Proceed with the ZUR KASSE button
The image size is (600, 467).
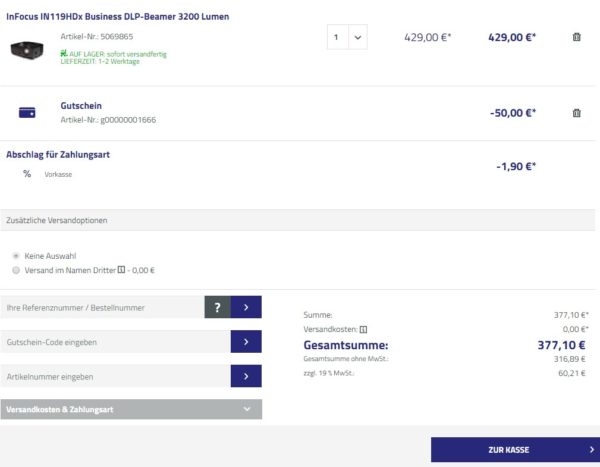click(515, 450)
